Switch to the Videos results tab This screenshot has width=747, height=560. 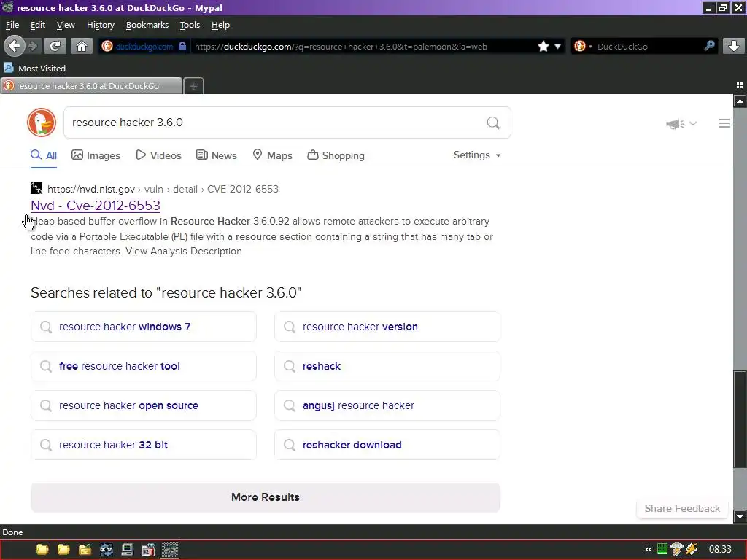point(158,155)
